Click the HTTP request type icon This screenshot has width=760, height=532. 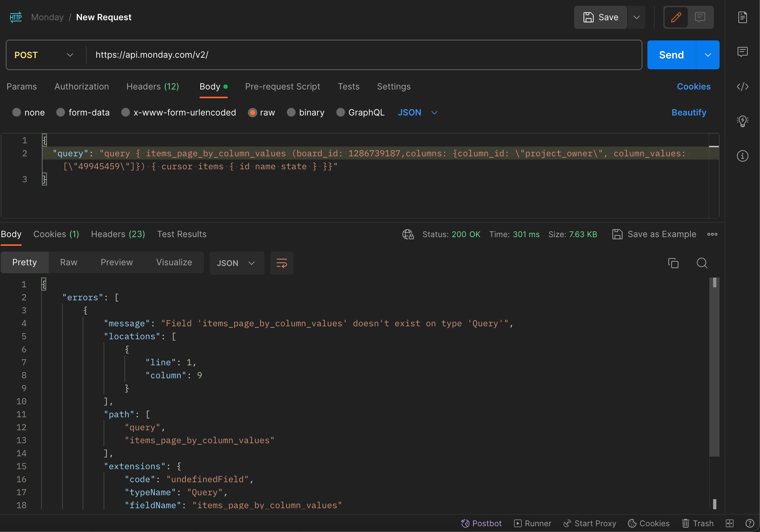click(16, 17)
